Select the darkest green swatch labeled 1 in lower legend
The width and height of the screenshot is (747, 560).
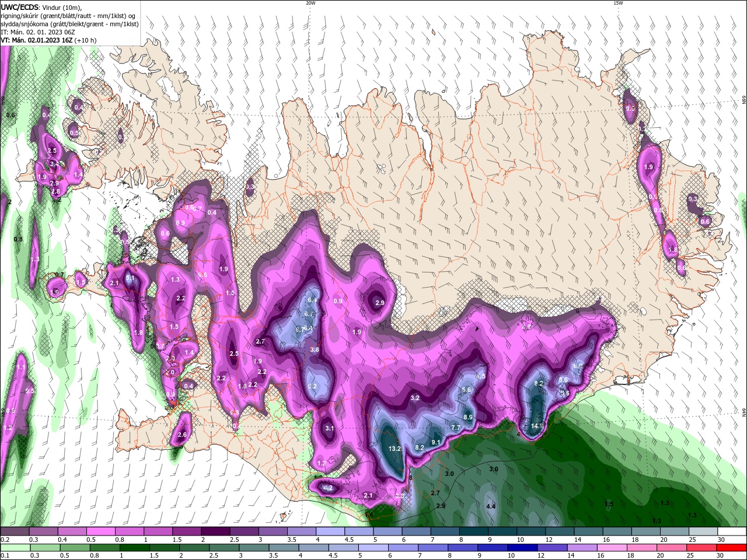(135, 548)
